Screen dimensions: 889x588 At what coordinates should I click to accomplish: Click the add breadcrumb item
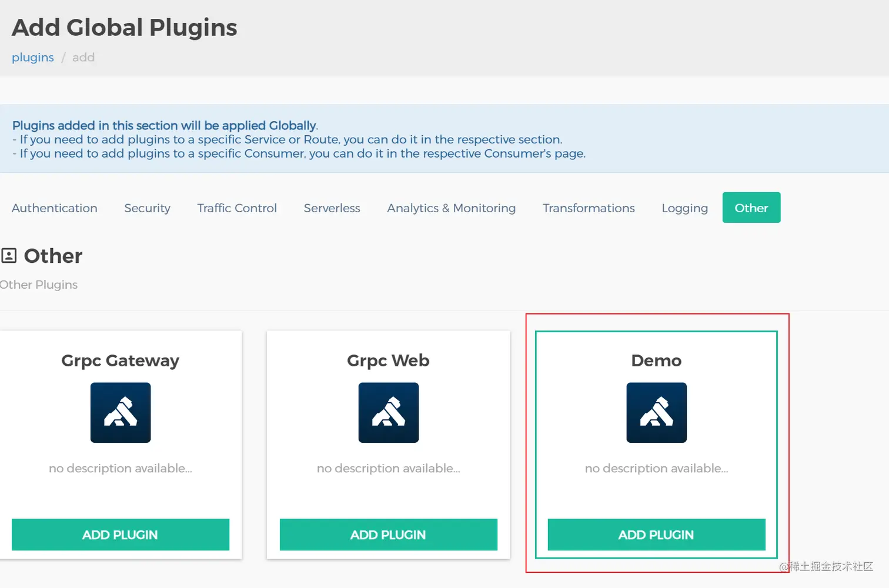point(83,58)
